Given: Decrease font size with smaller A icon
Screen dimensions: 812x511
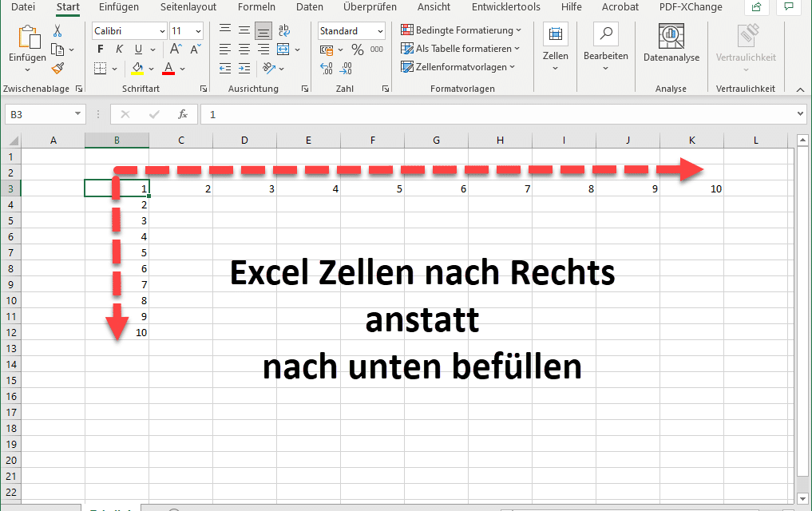Looking at the screenshot, I should (x=196, y=50).
